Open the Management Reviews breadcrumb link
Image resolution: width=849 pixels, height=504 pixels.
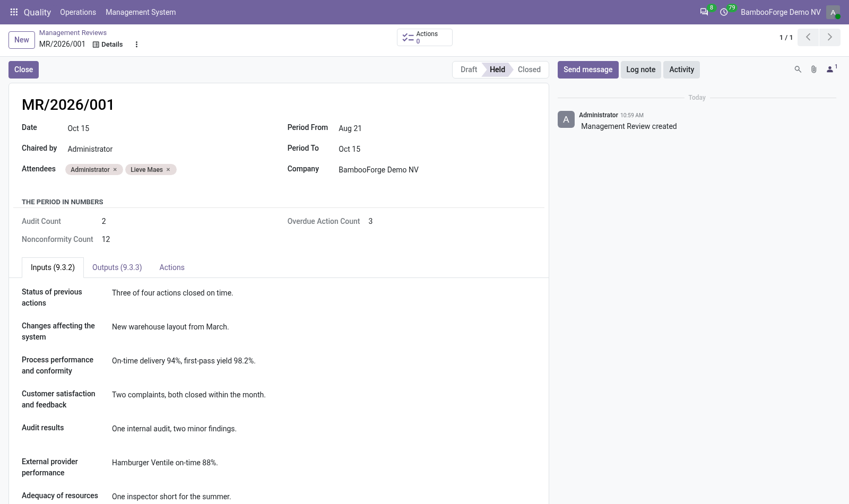[73, 33]
